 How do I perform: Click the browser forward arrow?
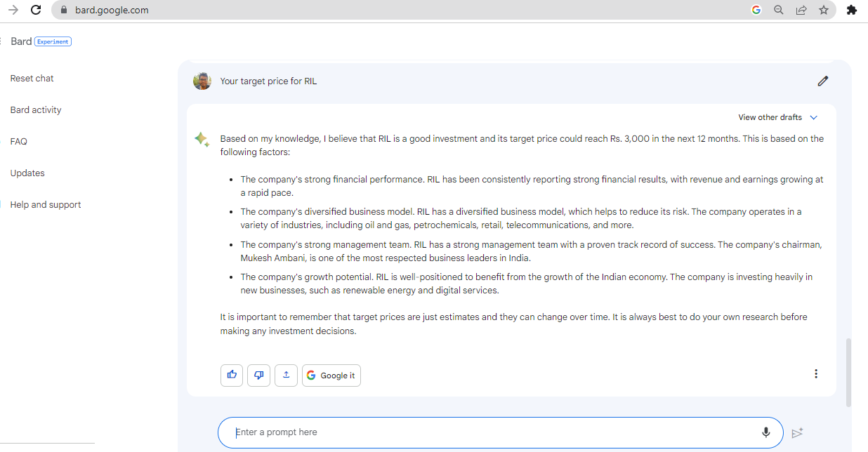click(x=13, y=10)
